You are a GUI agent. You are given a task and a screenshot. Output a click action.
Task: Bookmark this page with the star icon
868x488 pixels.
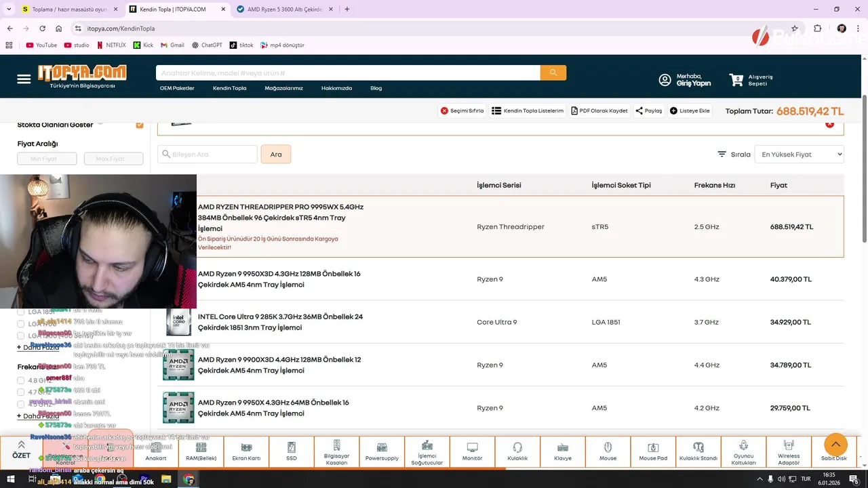click(x=795, y=28)
